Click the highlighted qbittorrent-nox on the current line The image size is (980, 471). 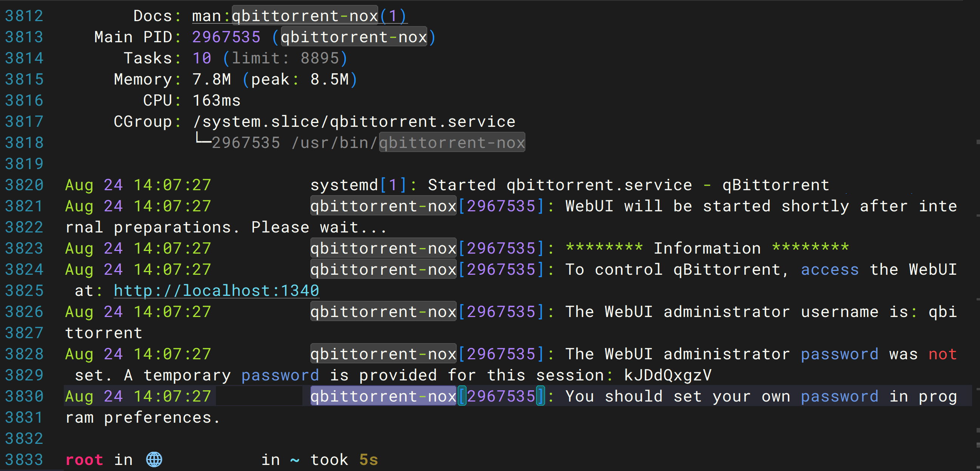click(x=383, y=396)
